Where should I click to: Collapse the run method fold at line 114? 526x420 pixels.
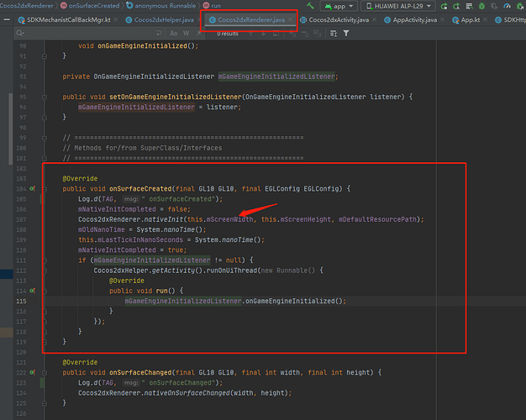45,291
